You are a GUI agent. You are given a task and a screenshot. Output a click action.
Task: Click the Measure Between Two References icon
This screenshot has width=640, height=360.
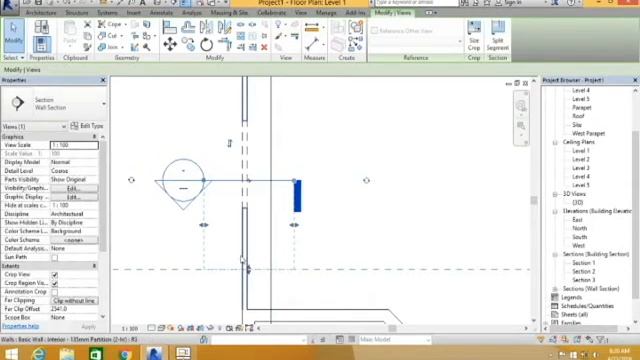[x=311, y=44]
